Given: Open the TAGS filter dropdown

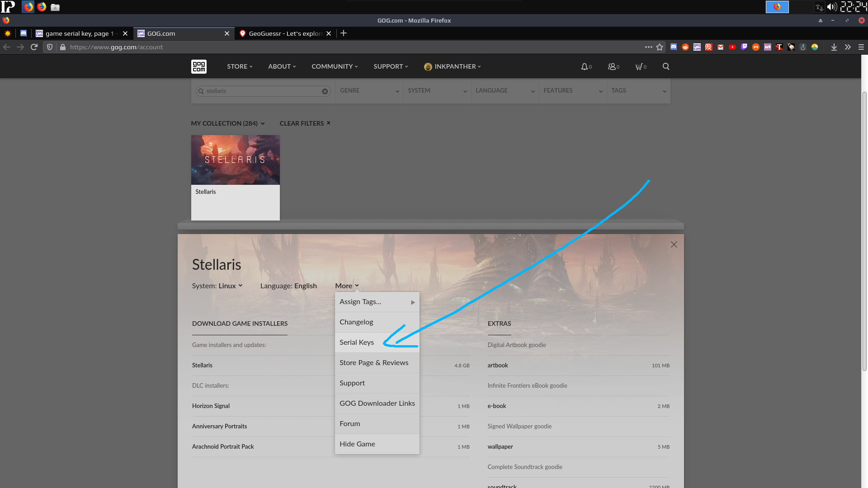Looking at the screenshot, I should pyautogui.click(x=638, y=91).
